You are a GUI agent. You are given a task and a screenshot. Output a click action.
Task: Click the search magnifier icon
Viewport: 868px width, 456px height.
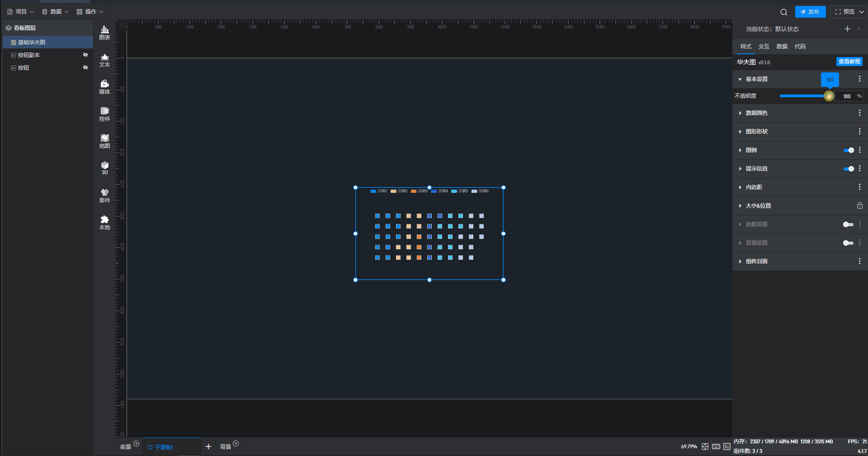(783, 12)
